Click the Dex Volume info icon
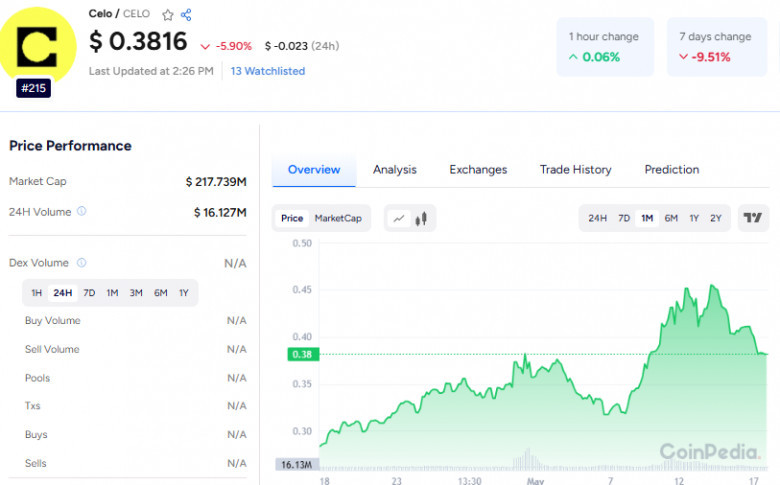Screen dimensions: 780x485 (82, 263)
